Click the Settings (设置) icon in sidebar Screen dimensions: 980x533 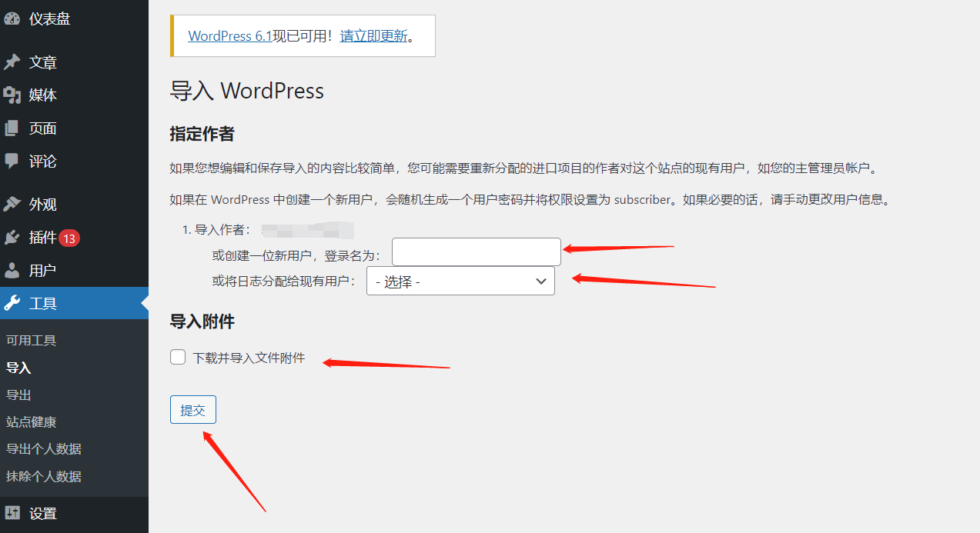tap(12, 513)
